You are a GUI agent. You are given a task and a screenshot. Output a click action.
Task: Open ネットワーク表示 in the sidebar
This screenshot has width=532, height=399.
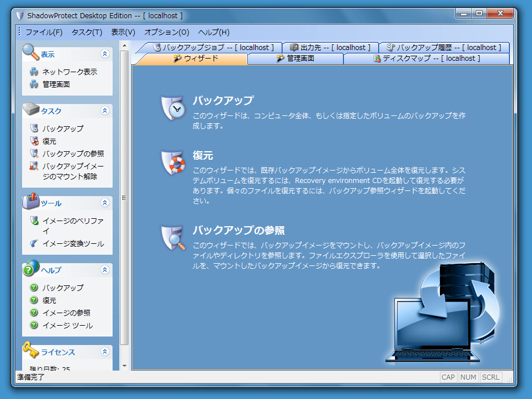pyautogui.click(x=69, y=72)
